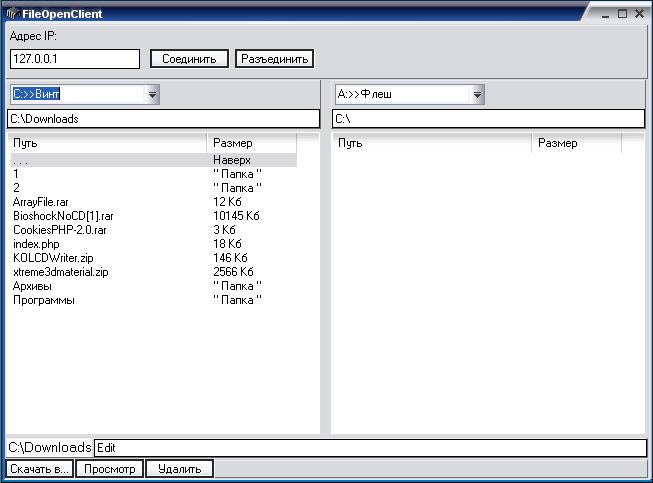Viewport: 653px width, 483px height.
Task: Click the 146 Кб size cell
Action: [x=230, y=258]
